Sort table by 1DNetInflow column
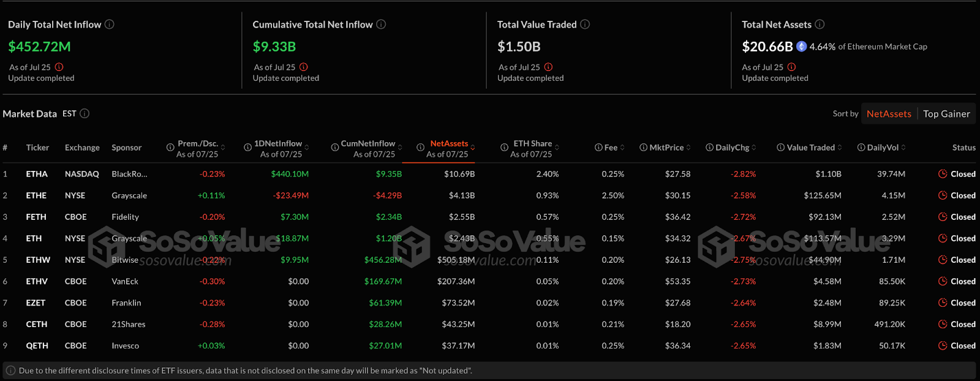 pyautogui.click(x=278, y=144)
